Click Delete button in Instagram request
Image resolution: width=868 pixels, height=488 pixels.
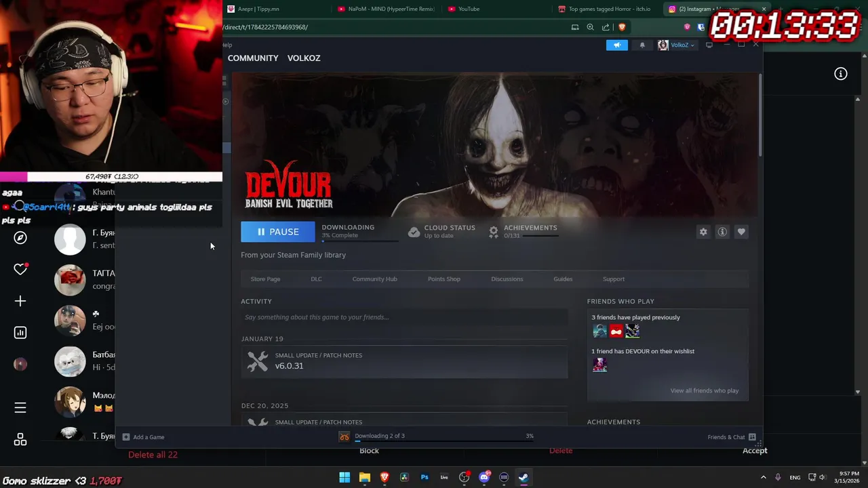pyautogui.click(x=561, y=451)
